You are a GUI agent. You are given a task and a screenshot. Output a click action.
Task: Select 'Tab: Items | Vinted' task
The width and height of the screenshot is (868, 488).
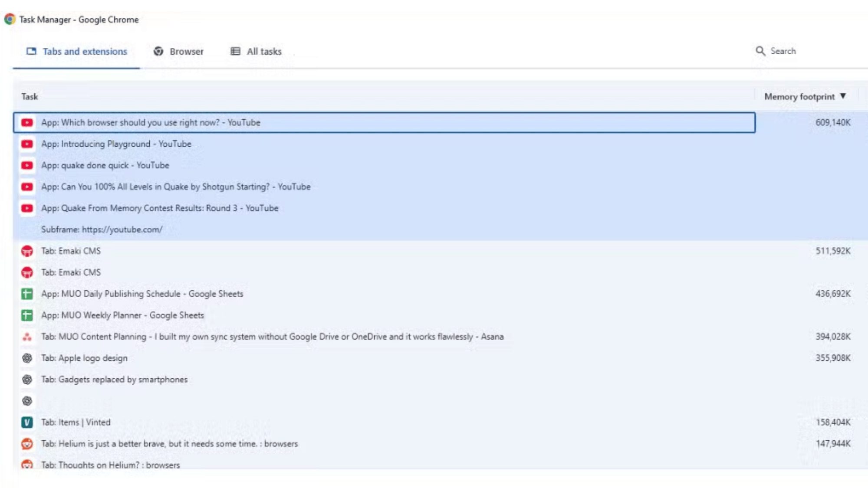[76, 422]
